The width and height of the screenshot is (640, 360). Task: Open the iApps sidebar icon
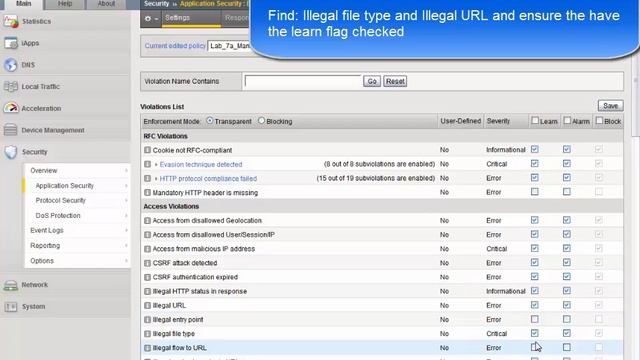[x=11, y=43]
